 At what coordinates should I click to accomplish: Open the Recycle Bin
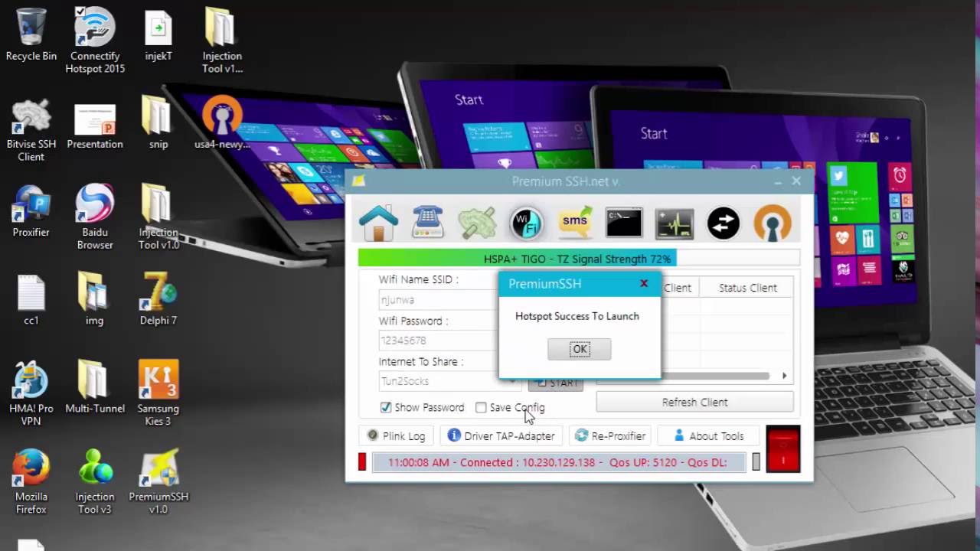[x=31, y=34]
